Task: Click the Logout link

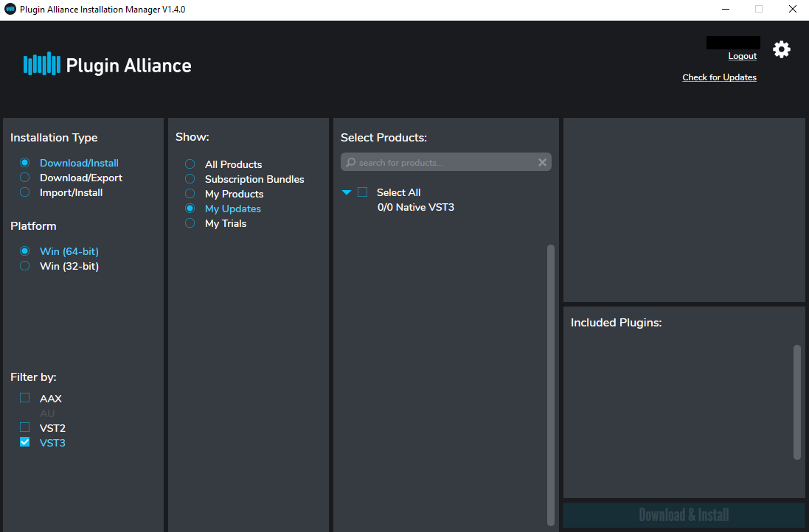Action: (742, 56)
